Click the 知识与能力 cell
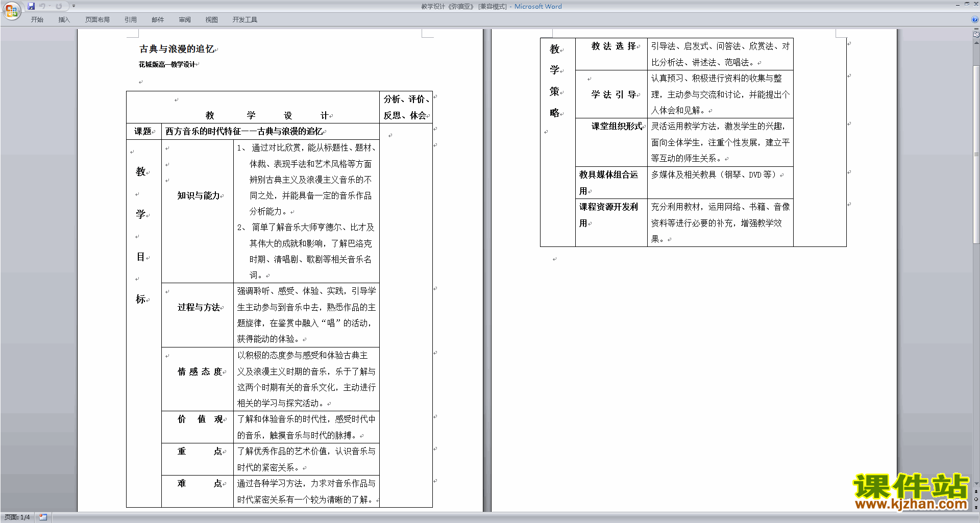 [x=198, y=211]
